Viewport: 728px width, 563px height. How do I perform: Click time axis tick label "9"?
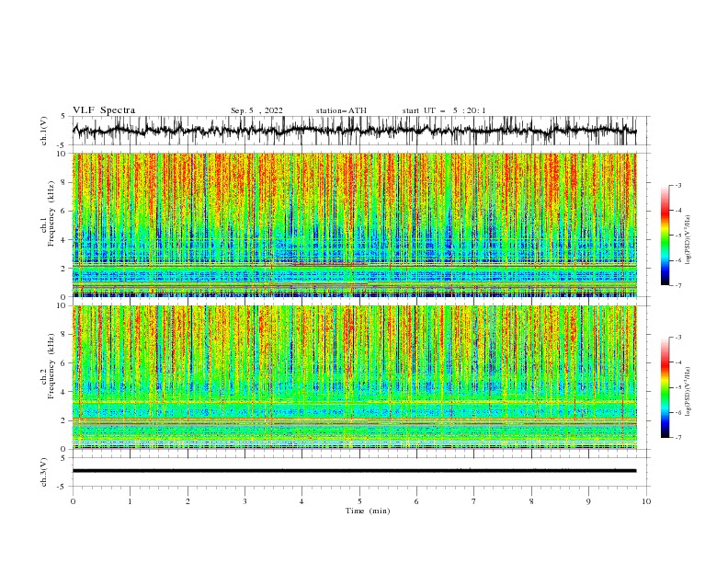pos(588,501)
